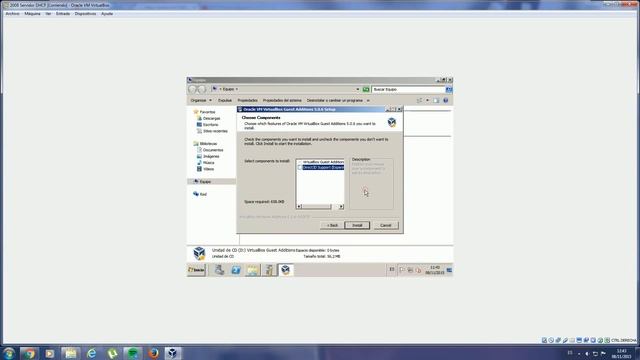Open Explorer help icon
This screenshot has height=360, width=640.
tap(446, 100)
